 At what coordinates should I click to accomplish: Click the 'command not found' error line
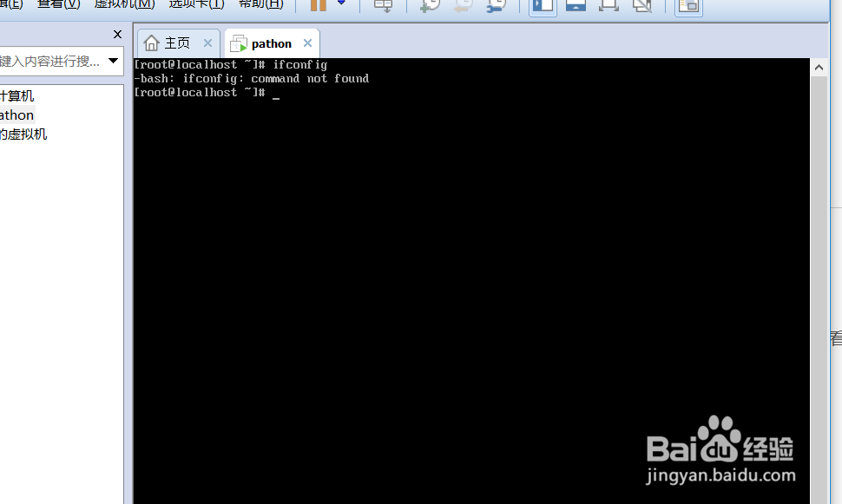pos(252,78)
